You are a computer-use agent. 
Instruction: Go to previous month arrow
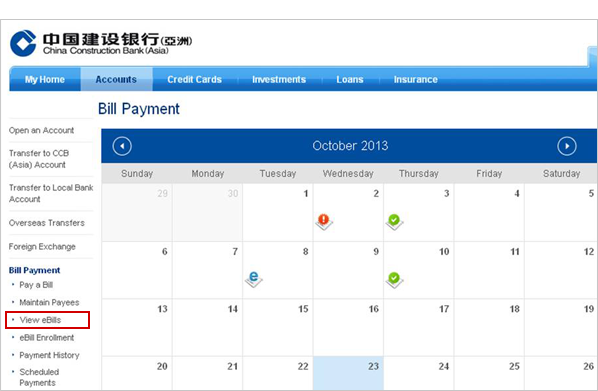122,146
